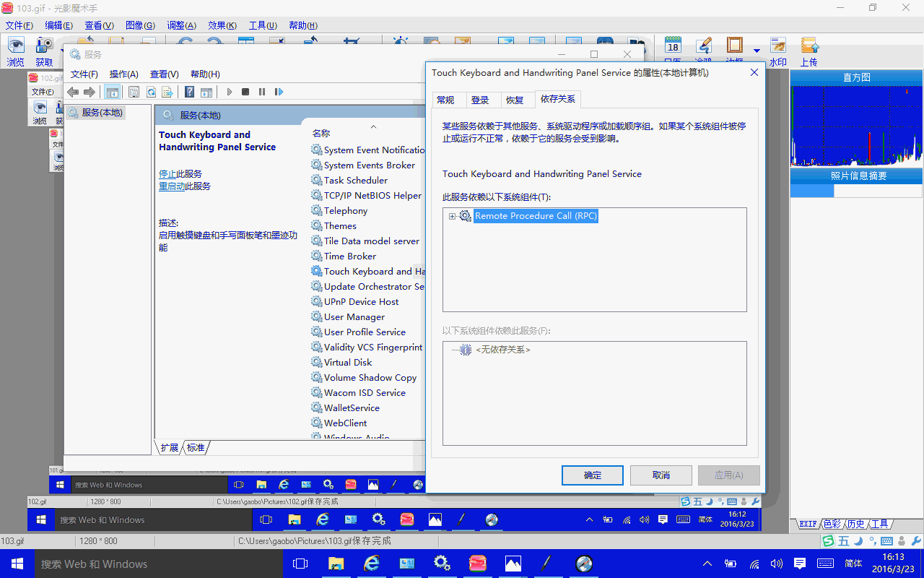Select Volume Shadow Copy service
924x578 pixels.
pos(370,378)
